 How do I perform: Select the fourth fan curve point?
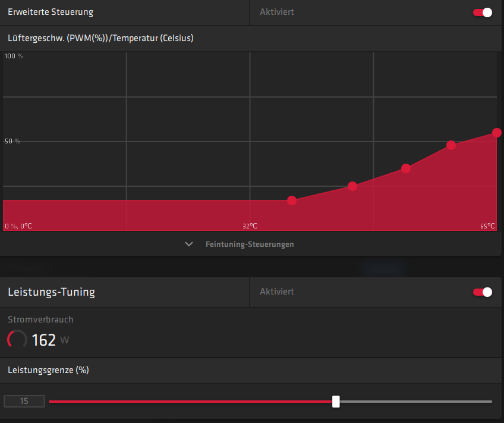pos(451,145)
